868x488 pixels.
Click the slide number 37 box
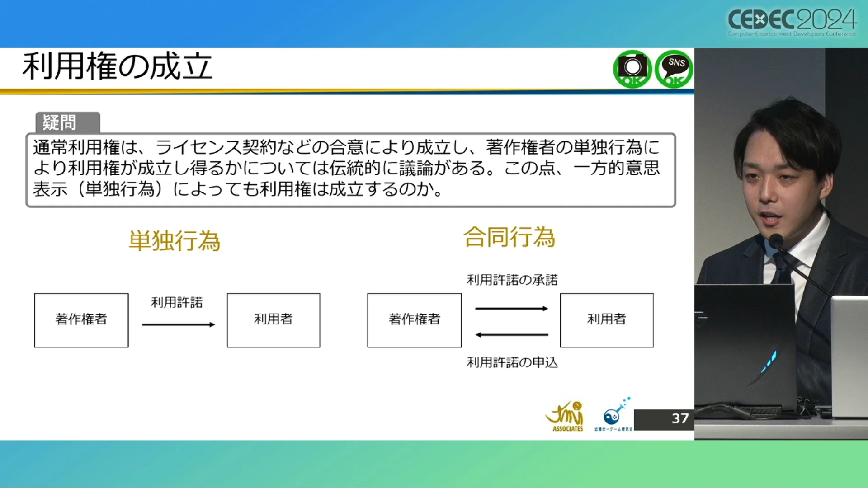pyautogui.click(x=664, y=419)
